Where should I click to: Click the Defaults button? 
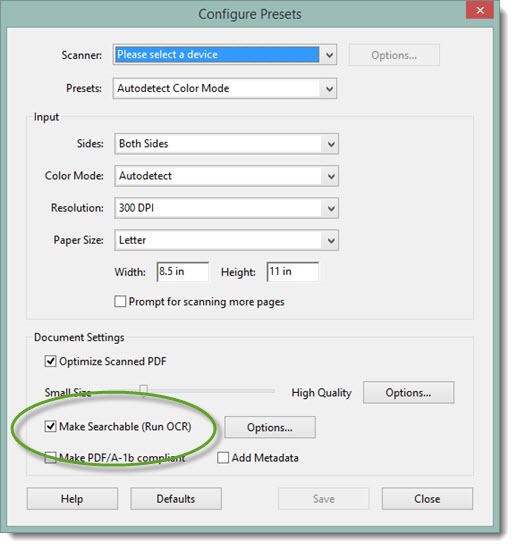(x=176, y=499)
